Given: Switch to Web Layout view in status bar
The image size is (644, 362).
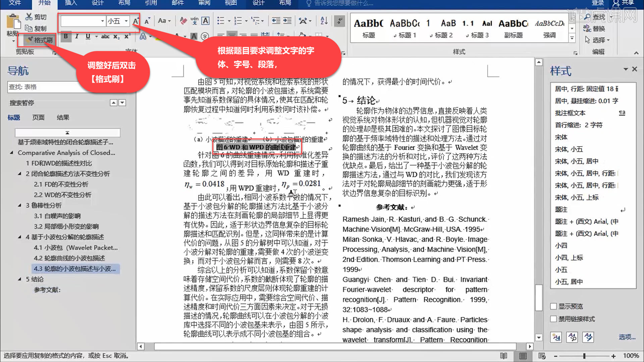Looking at the screenshot, I should point(542,356).
